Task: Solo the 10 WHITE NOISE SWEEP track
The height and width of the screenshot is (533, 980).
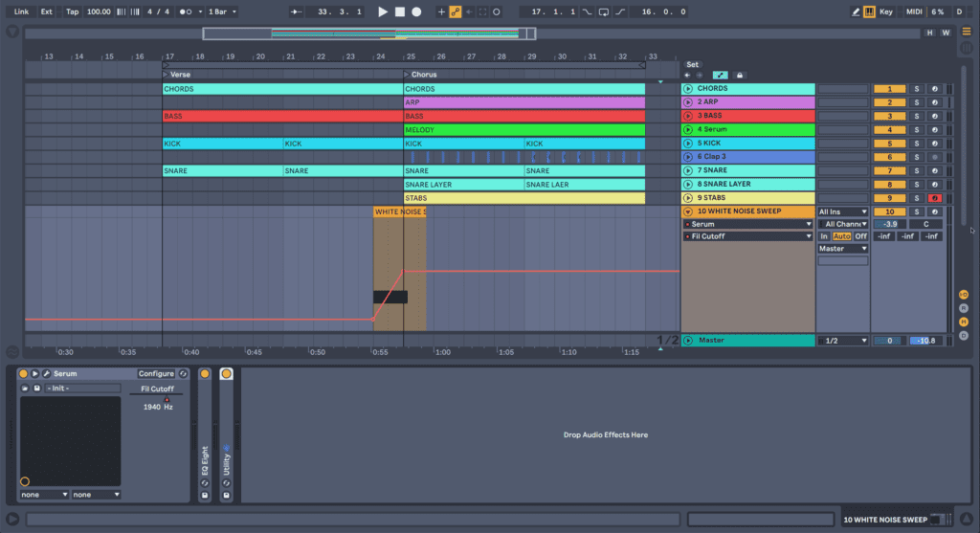Action: [x=917, y=211]
